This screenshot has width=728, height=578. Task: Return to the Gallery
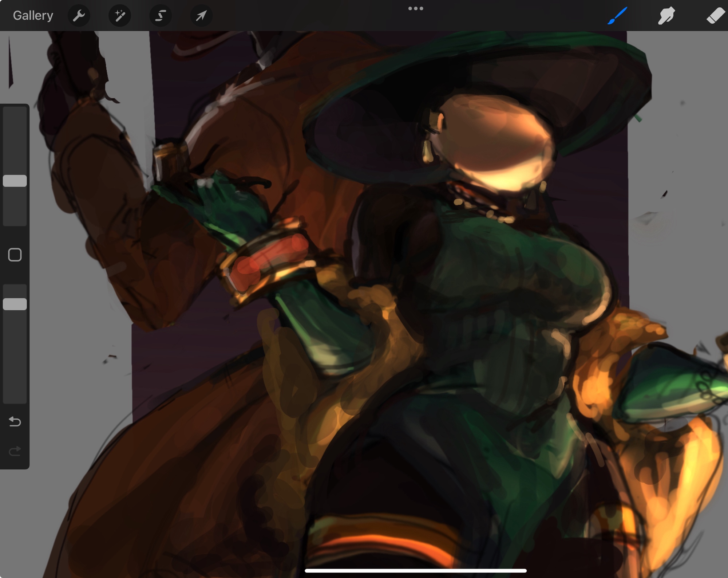point(33,16)
